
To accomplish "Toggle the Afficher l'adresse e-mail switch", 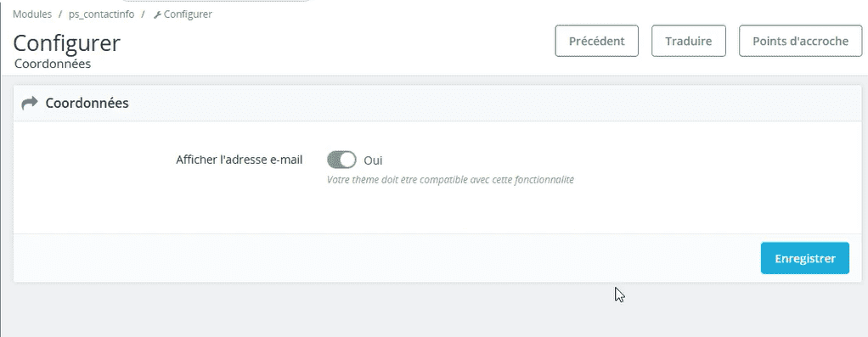I will 341,160.
